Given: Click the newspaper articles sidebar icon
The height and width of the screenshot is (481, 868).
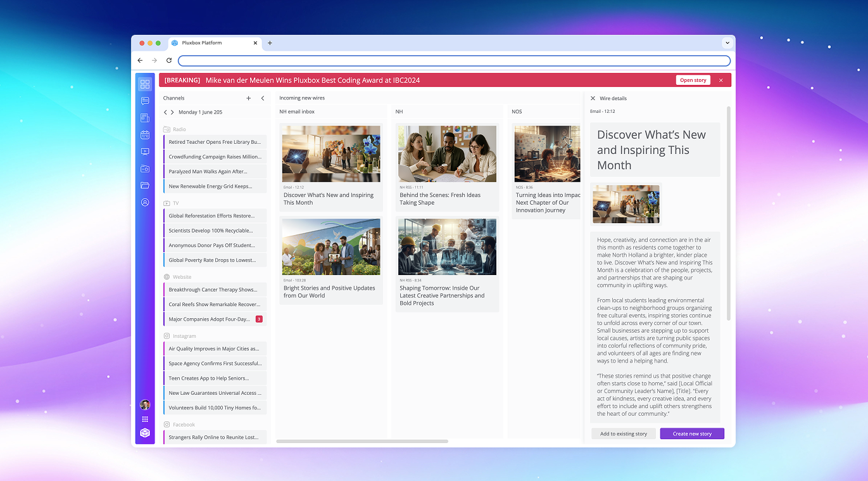Looking at the screenshot, I should [145, 118].
